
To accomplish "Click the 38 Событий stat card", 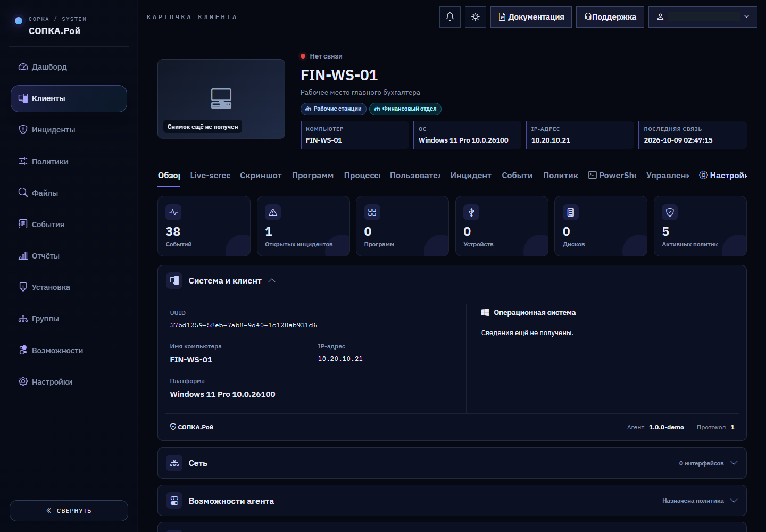I will [x=204, y=226].
